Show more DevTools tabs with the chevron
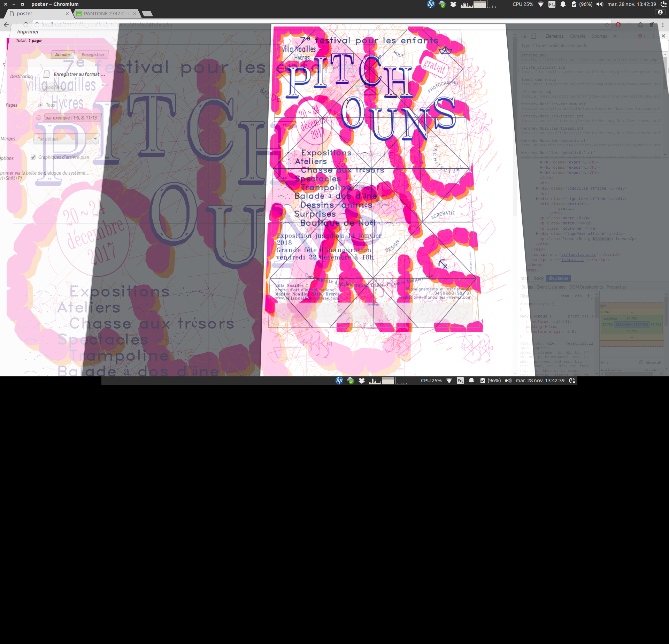Image resolution: width=669 pixels, height=644 pixels. click(615, 36)
